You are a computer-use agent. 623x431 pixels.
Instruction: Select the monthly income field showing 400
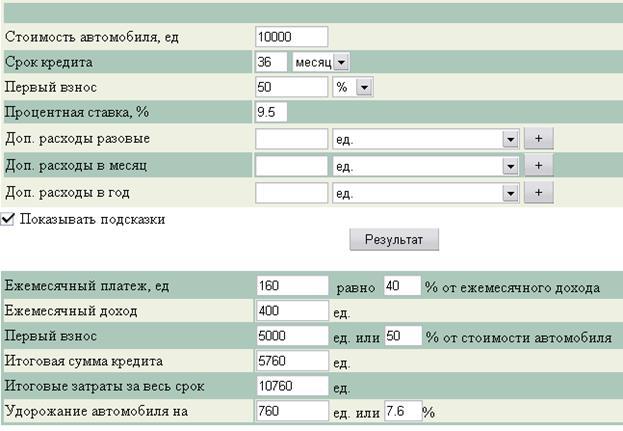click(291, 312)
